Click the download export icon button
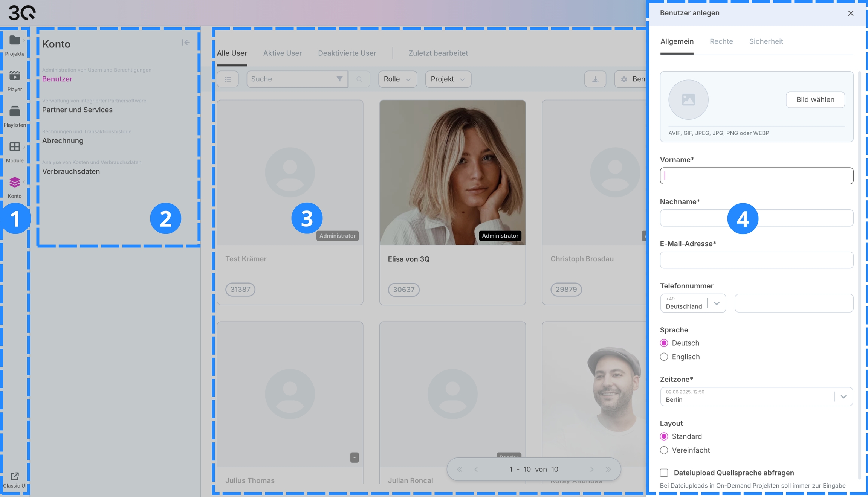Image resolution: width=868 pixels, height=497 pixels. [595, 79]
